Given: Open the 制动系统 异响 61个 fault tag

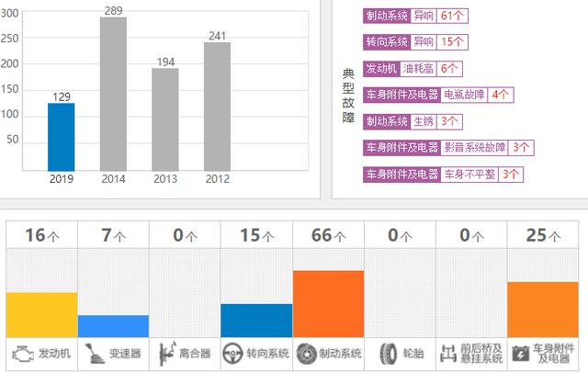Looking at the screenshot, I should 415,16.
